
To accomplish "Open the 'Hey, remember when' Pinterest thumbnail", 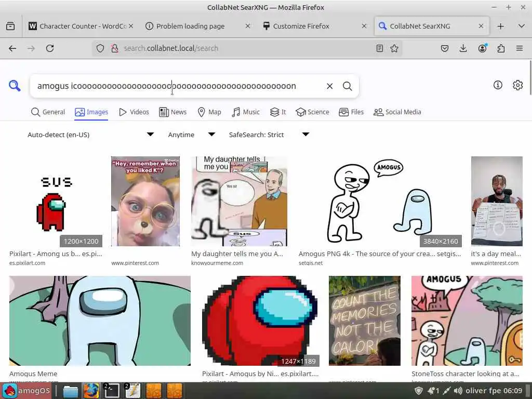I will (145, 202).
